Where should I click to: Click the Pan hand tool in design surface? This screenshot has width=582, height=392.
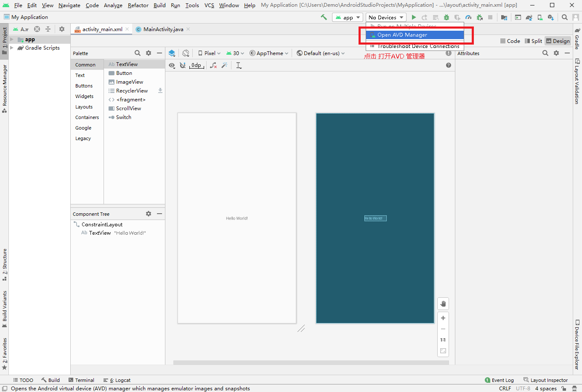click(x=443, y=304)
